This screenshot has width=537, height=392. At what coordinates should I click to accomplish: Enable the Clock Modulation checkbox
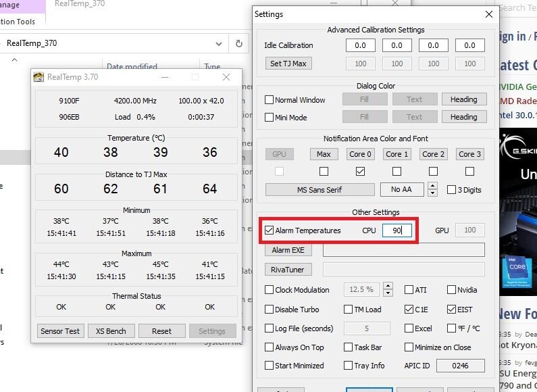(x=270, y=289)
